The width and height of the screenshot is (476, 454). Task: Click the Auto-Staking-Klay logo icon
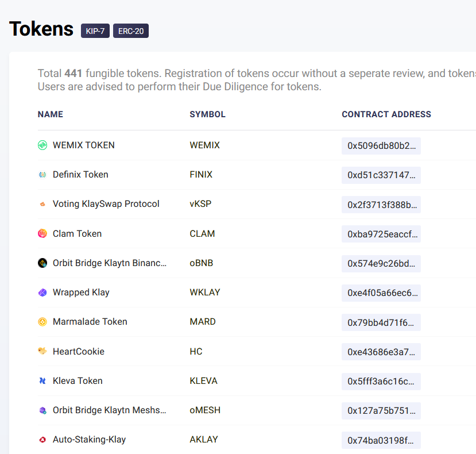tap(42, 440)
